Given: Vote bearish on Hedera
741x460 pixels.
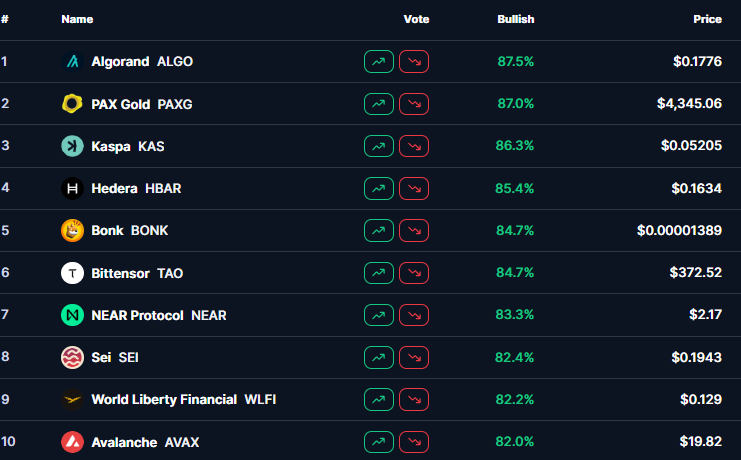Looking at the screenshot, I should [414, 188].
